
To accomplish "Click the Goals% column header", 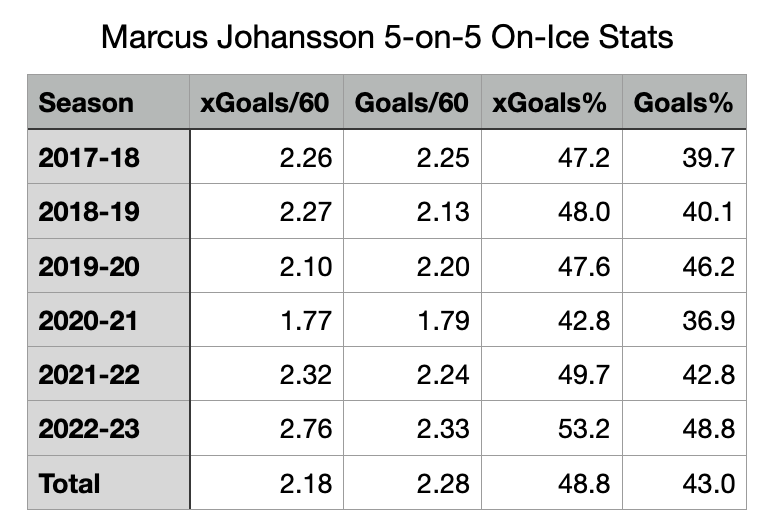I will (685, 103).
